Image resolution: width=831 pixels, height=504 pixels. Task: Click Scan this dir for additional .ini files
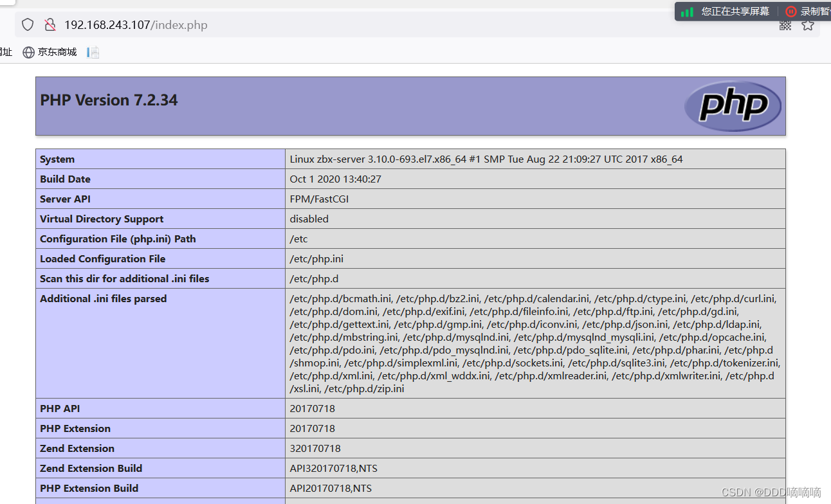tap(124, 279)
